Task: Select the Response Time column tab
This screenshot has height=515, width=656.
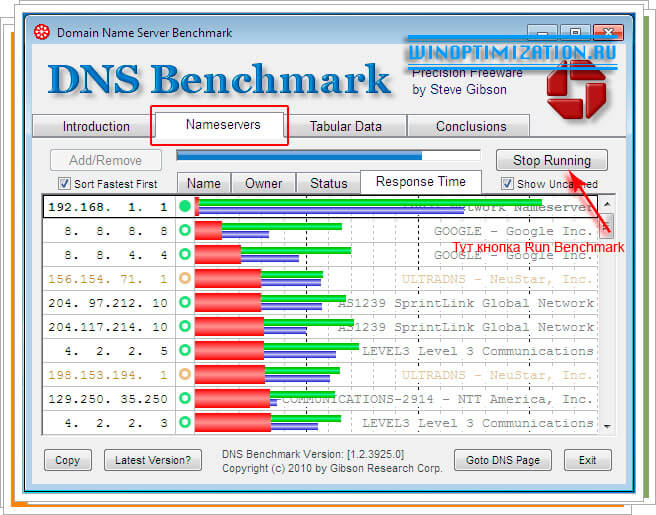Action: point(420,182)
